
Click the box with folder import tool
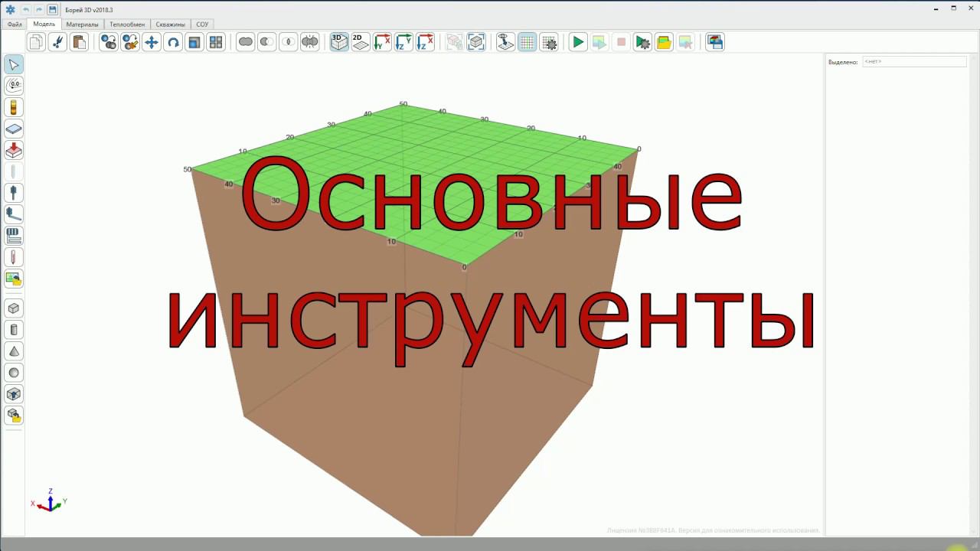tap(14, 416)
